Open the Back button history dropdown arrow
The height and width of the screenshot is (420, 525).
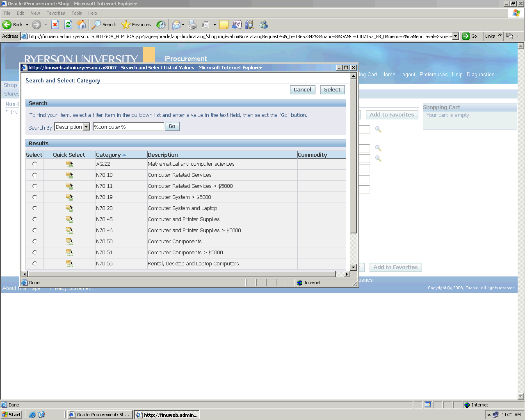coord(27,25)
